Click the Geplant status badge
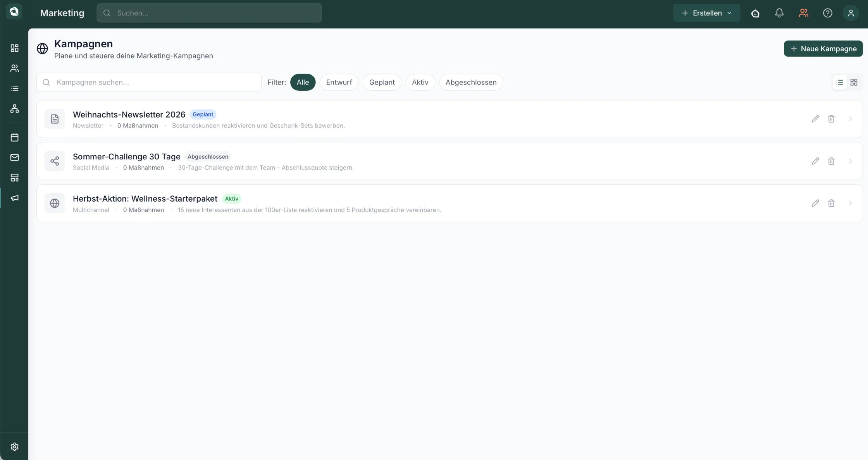The image size is (868, 460). click(203, 114)
